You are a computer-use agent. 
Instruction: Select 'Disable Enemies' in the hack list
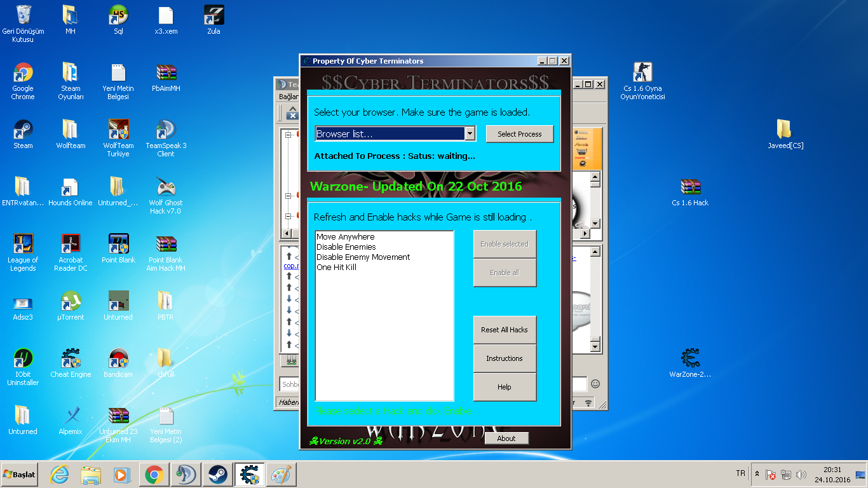point(346,247)
